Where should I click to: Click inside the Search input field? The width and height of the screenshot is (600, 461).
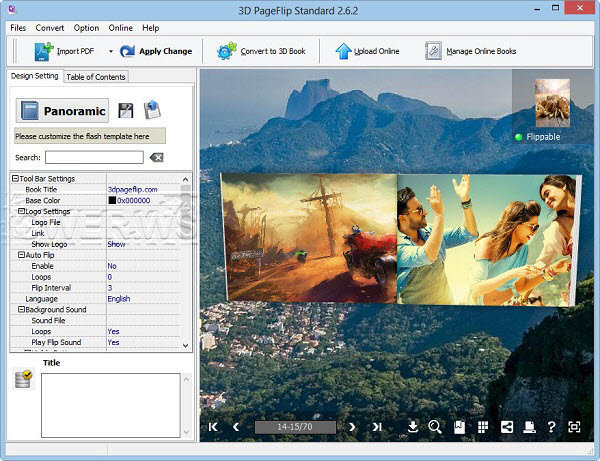[94, 158]
